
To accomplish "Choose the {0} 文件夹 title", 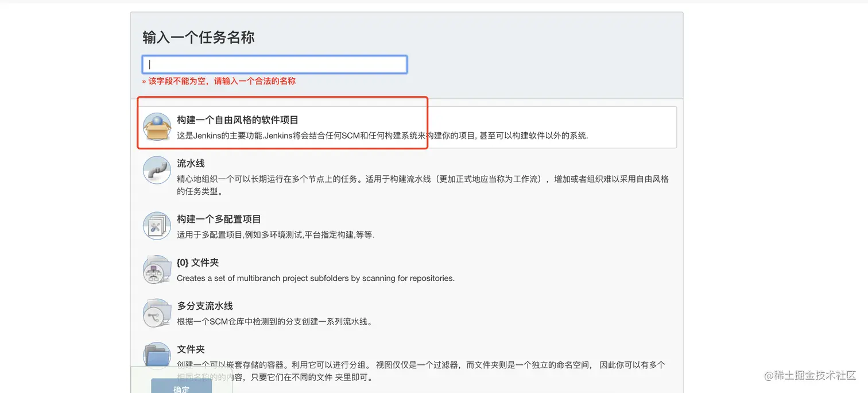I will [x=198, y=263].
